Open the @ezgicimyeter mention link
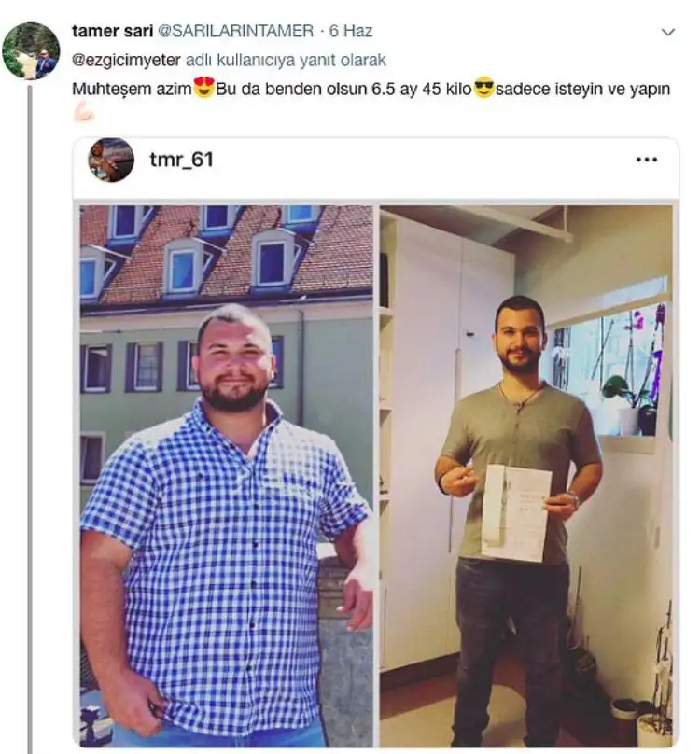The image size is (700, 754). click(x=126, y=60)
